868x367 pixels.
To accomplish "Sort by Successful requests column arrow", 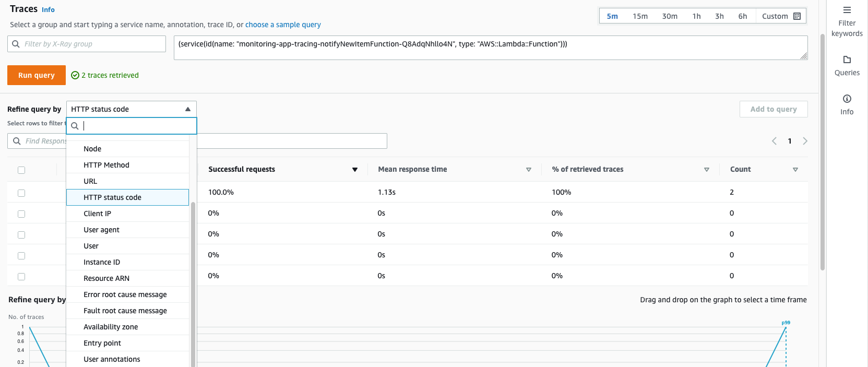I will (355, 170).
